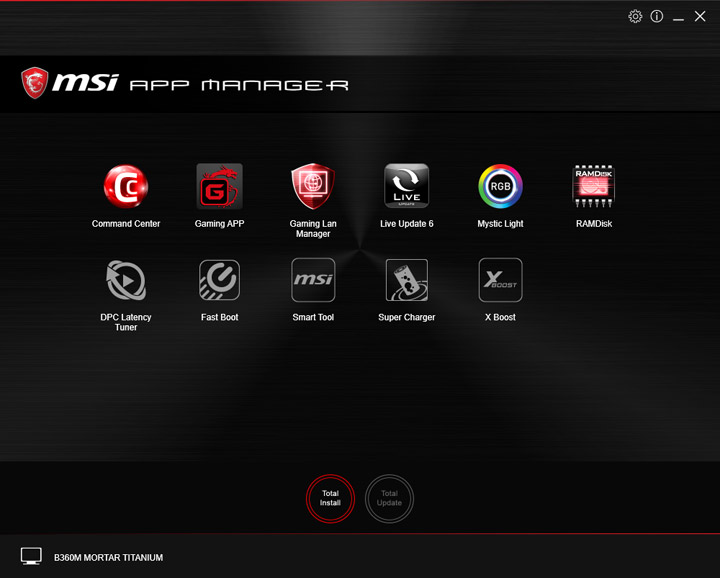Click the Total Update button
The width and height of the screenshot is (720, 578).
pos(389,498)
